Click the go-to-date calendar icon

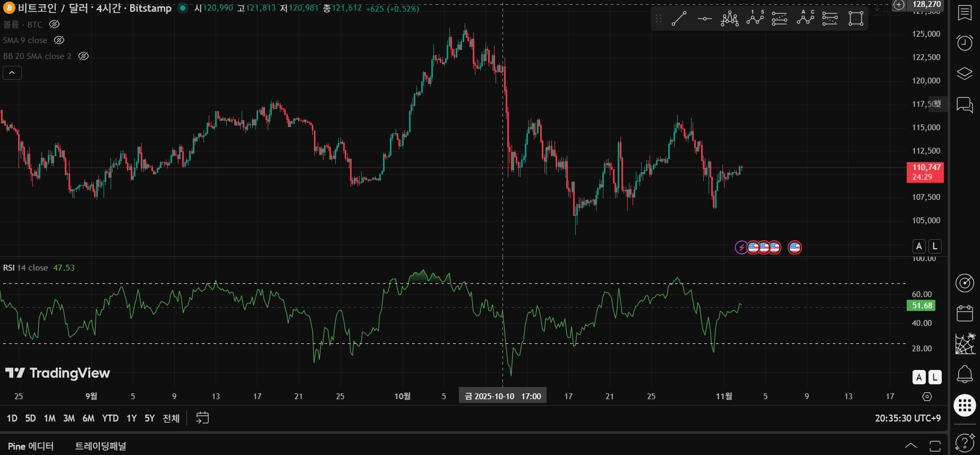(x=202, y=418)
